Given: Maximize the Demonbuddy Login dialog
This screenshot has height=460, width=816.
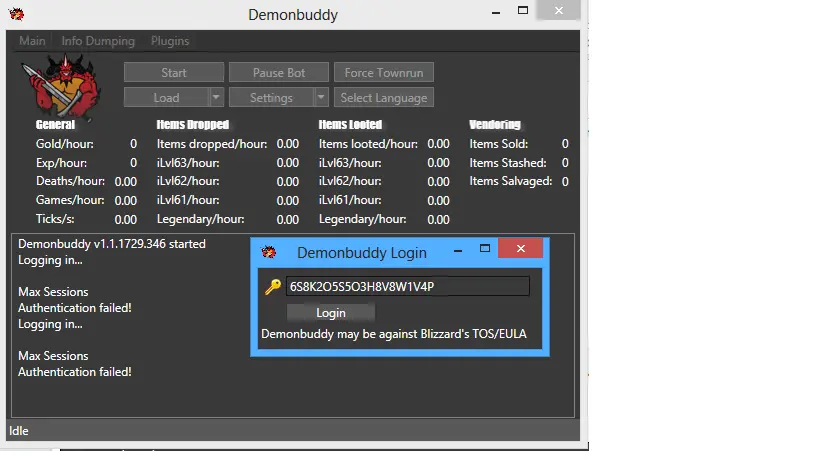Looking at the screenshot, I should [485, 248].
